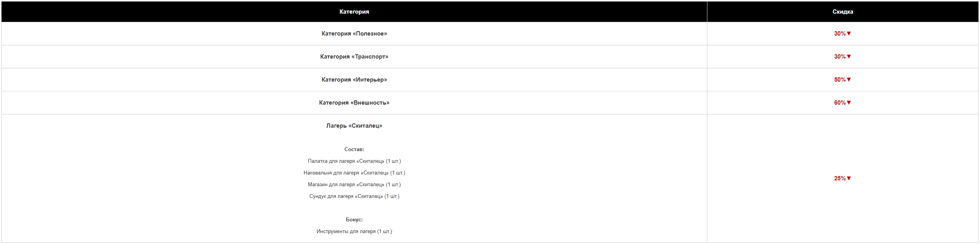Click the red down arrow beside 60%
The height and width of the screenshot is (244, 980).
click(x=848, y=103)
